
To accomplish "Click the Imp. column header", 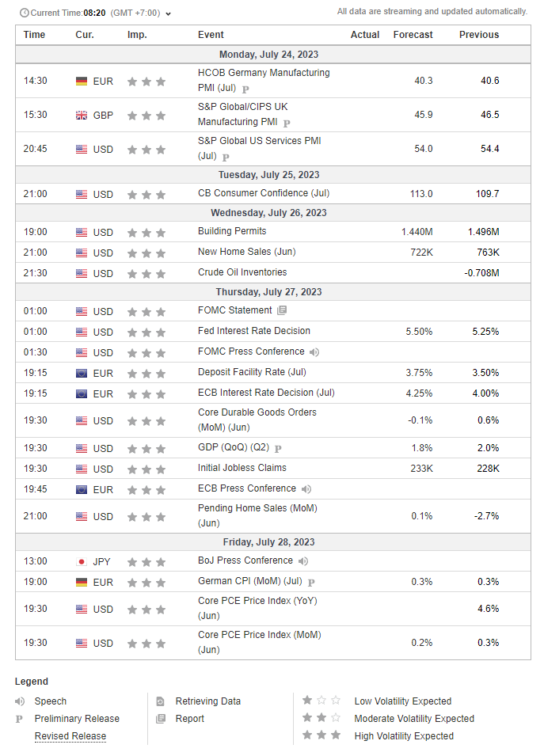I will coord(137,35).
